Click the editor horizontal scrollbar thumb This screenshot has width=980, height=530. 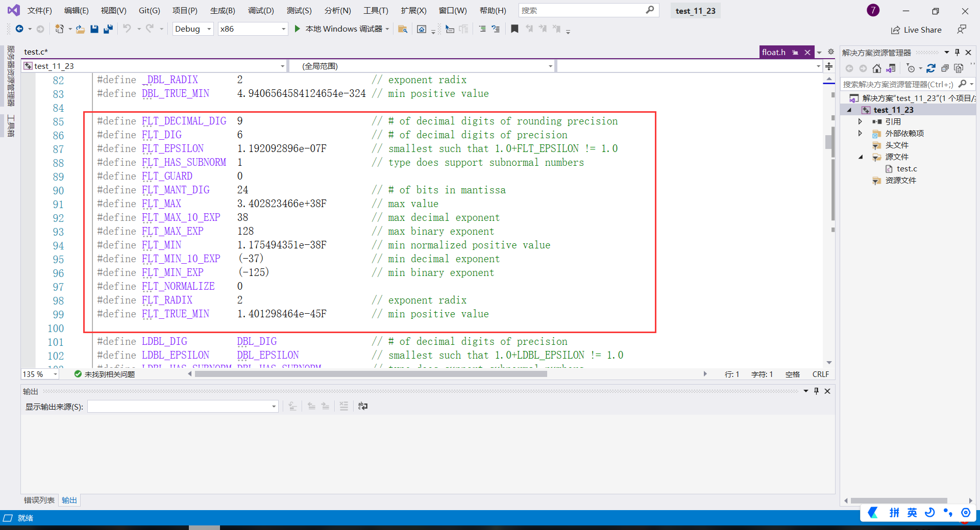(x=371, y=374)
